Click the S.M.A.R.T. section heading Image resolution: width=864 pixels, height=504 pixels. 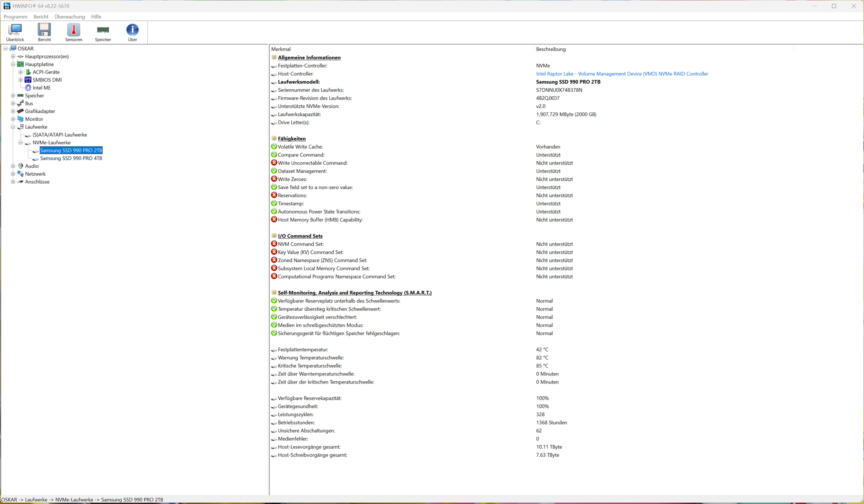click(355, 293)
